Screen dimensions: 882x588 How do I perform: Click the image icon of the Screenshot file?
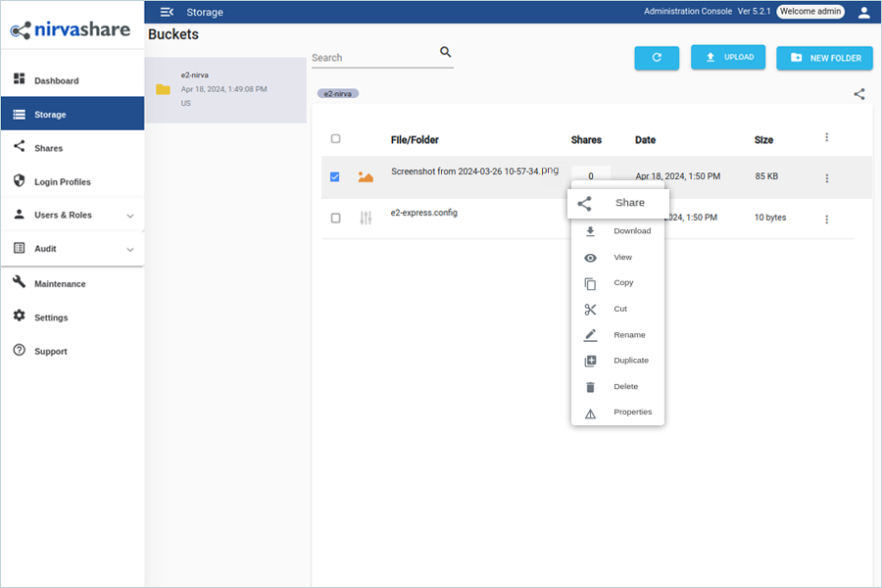pos(366,177)
